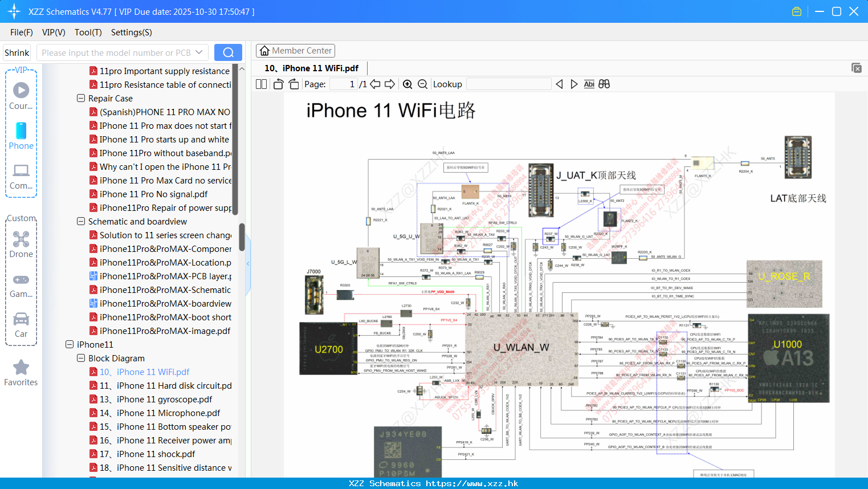Open the Settings(S) menu
Viewport: 868px width, 489px height.
132,32
